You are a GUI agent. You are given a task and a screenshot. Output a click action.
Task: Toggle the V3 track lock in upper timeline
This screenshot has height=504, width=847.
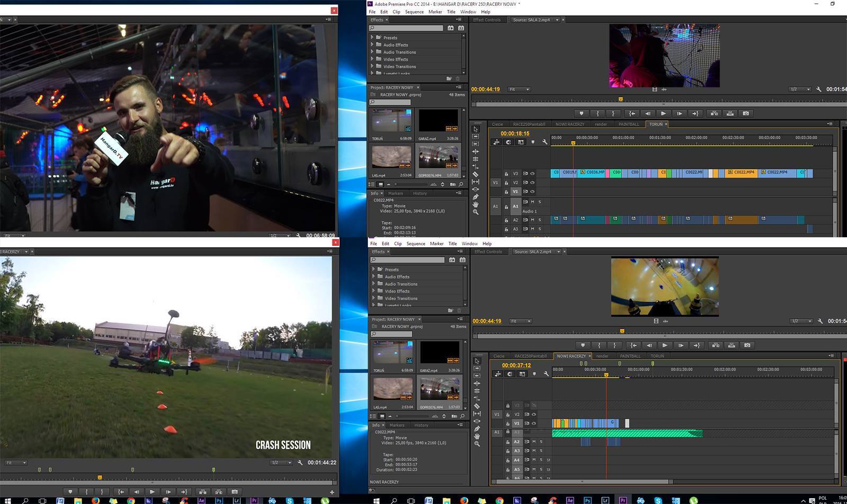[x=506, y=174]
